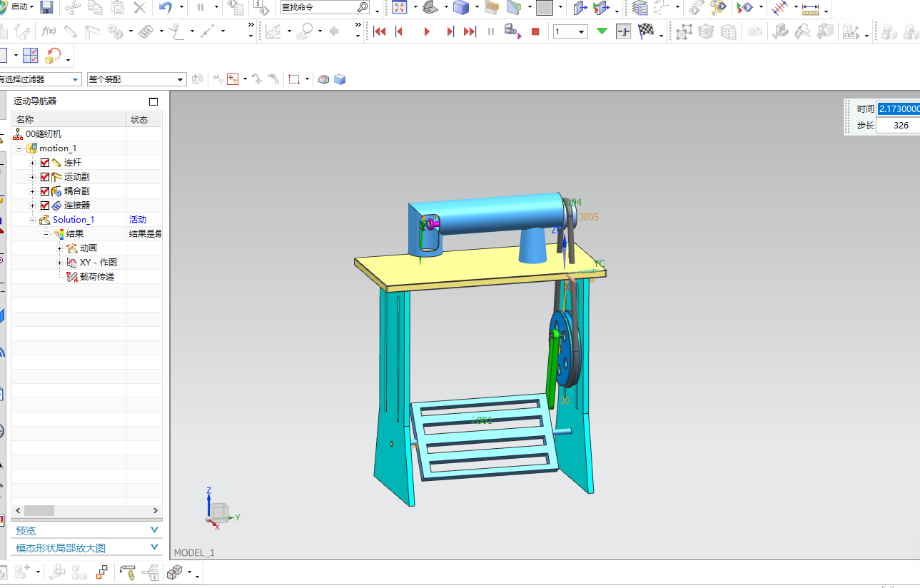The width and height of the screenshot is (920, 588).
Task: Click the Fit view icon
Action: point(400,8)
